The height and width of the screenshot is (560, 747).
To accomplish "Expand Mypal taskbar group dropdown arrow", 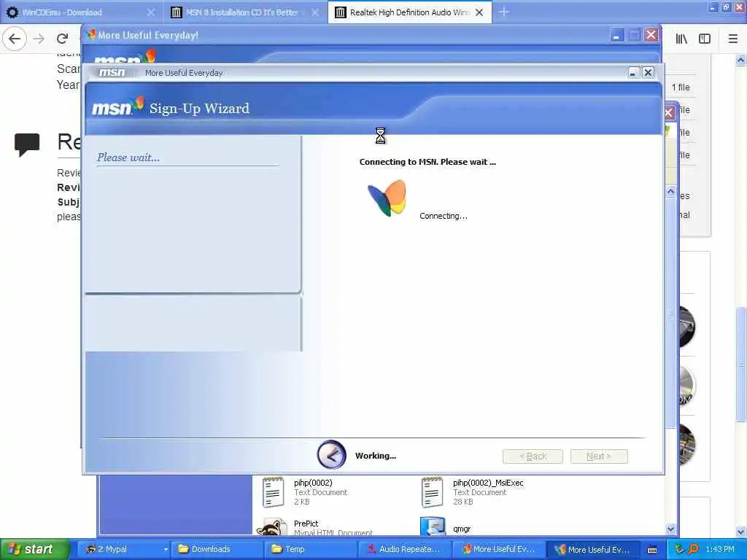I will (166, 550).
